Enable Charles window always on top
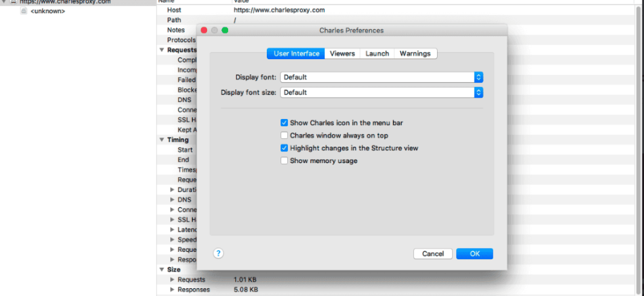The image size is (644, 296). (284, 136)
